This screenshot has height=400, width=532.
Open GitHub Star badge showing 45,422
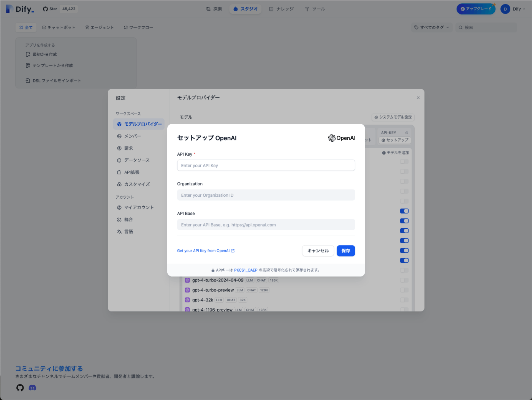[60, 9]
